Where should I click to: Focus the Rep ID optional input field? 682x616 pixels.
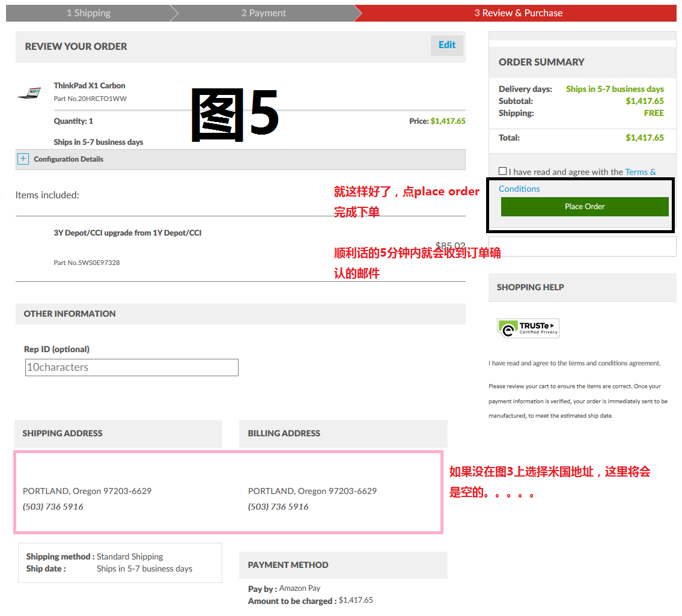pyautogui.click(x=132, y=367)
